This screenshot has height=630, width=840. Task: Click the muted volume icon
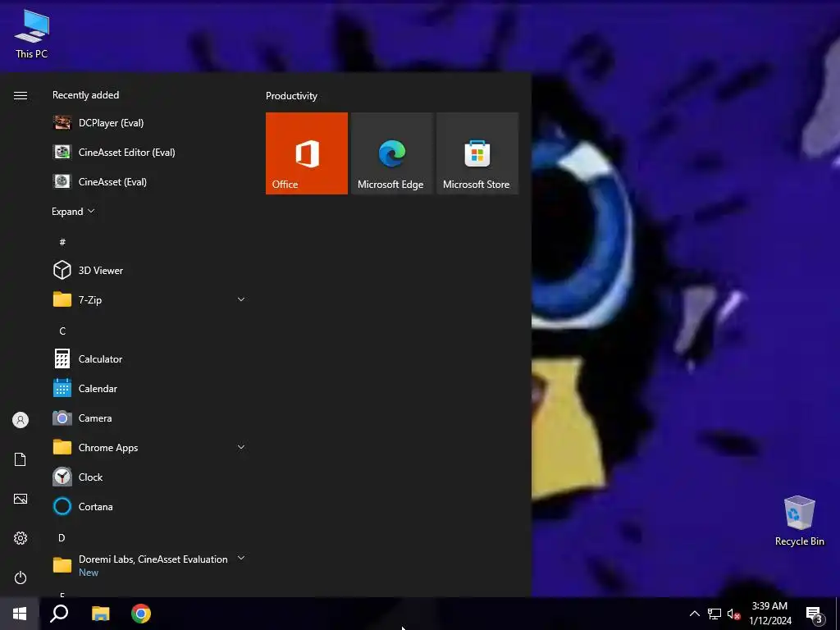(x=733, y=614)
